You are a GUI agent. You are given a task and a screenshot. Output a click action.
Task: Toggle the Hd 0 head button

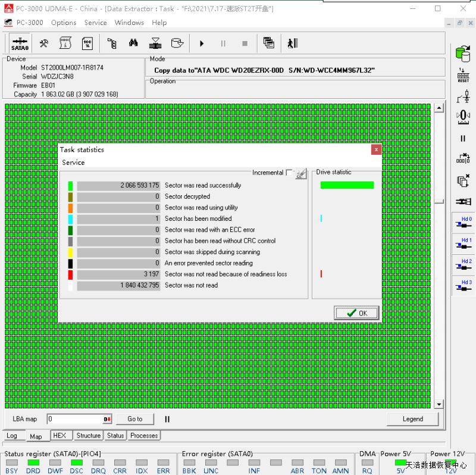[463, 223]
